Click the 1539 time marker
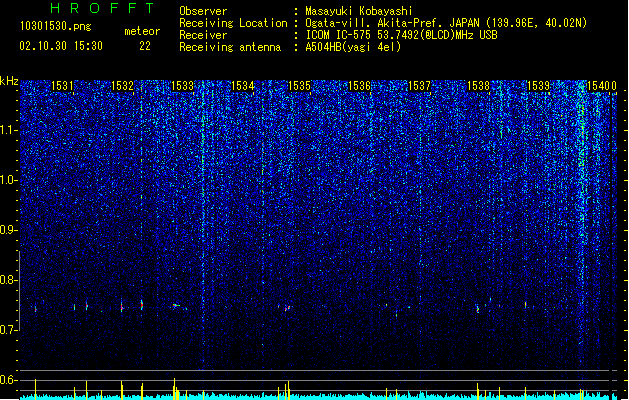The height and width of the screenshot is (400, 629). point(538,86)
